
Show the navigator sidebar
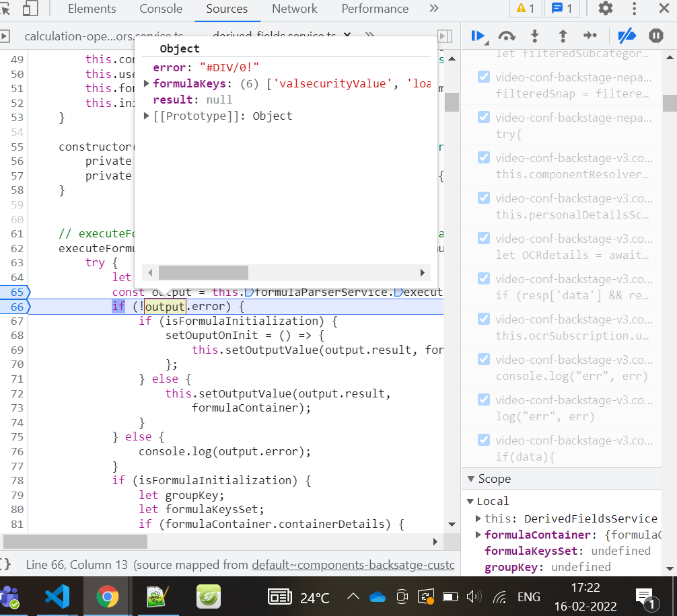click(x=4, y=36)
